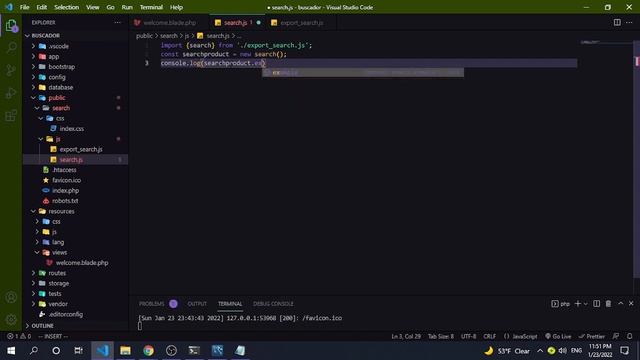Click the errors and warnings status indicator
640x360 pixels.
click(19, 336)
